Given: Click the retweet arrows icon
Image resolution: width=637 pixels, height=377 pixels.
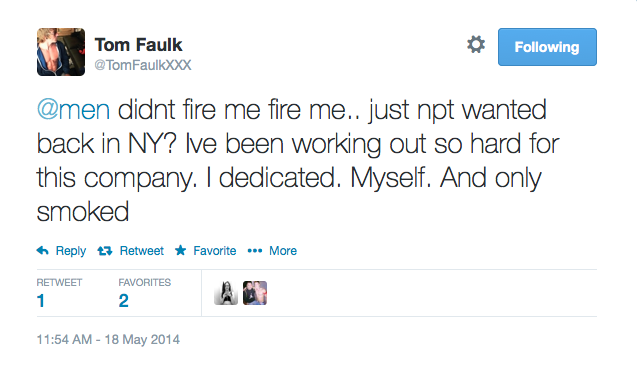Looking at the screenshot, I should pyautogui.click(x=104, y=251).
